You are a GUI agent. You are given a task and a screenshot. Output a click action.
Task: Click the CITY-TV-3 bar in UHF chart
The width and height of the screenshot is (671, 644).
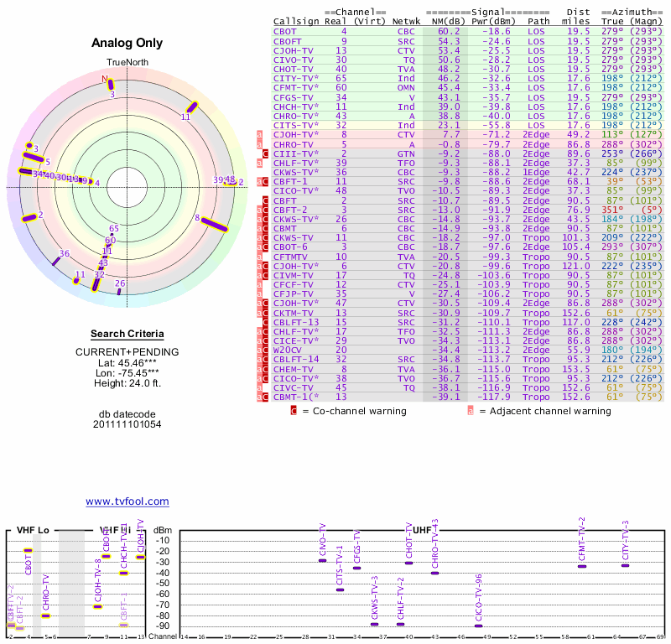[x=625, y=565]
